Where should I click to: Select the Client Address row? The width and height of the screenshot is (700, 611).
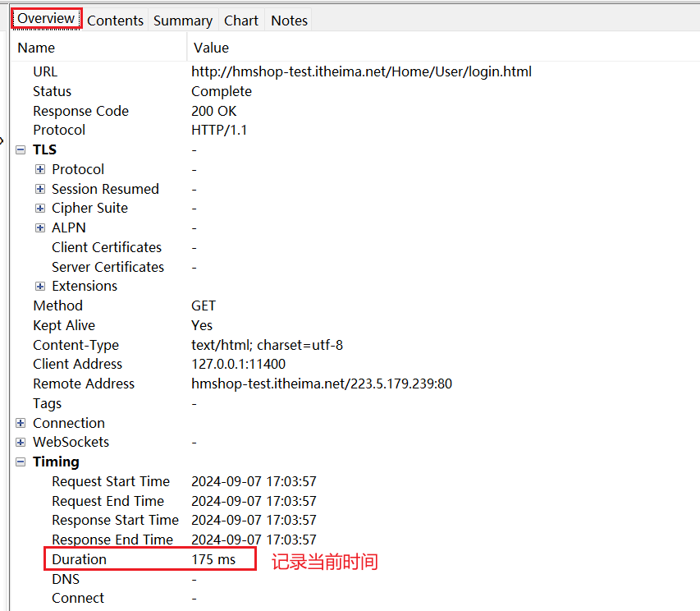tap(78, 364)
